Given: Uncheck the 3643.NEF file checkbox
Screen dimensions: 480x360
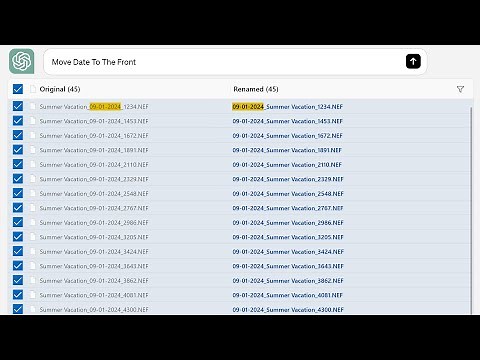Looking at the screenshot, I should (18, 266).
